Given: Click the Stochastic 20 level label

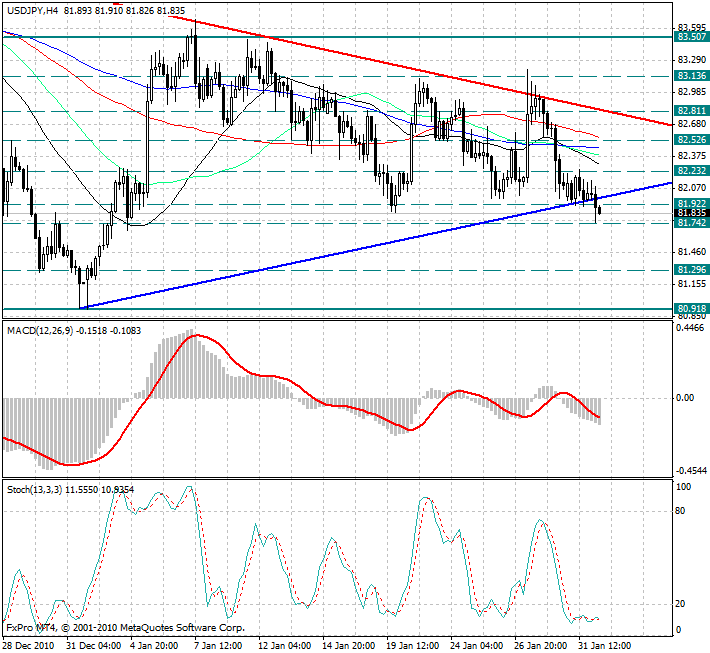Looking at the screenshot, I should (680, 604).
